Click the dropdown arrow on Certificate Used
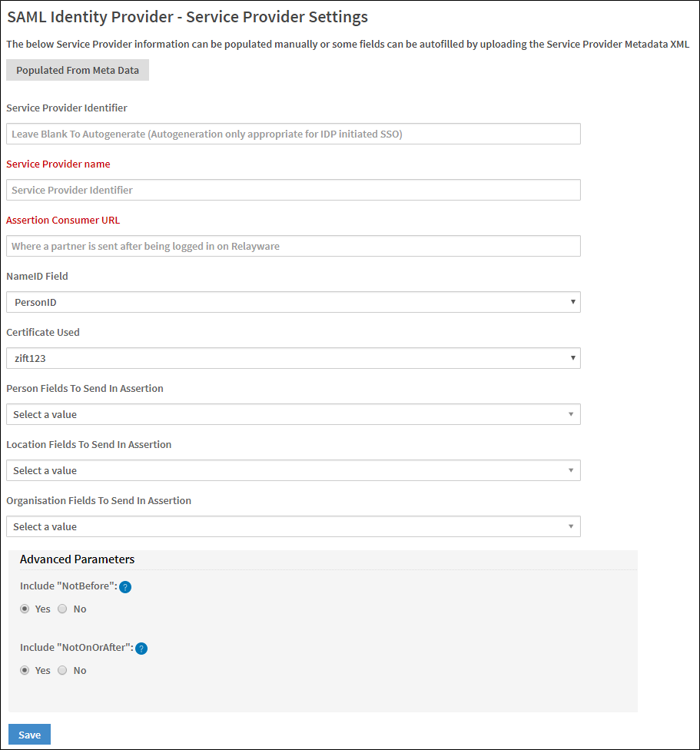 [x=572, y=358]
